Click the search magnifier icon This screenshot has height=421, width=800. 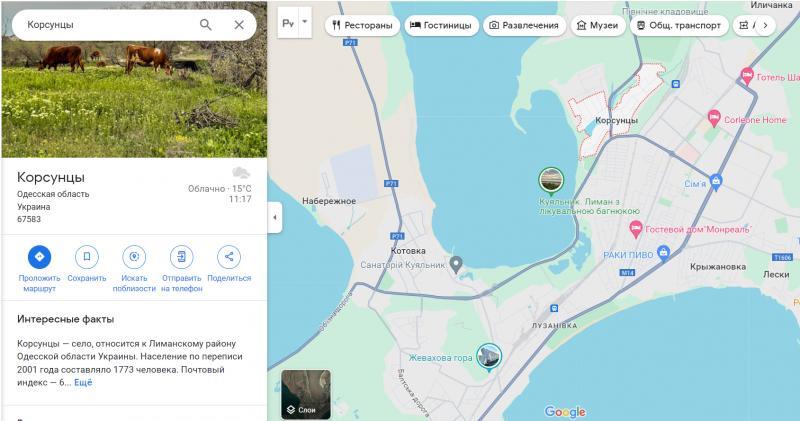206,24
